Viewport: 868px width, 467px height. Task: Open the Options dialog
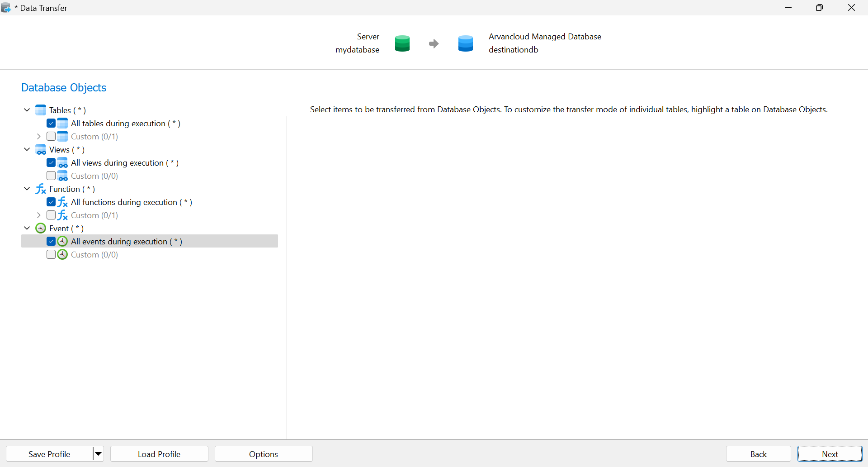264,454
